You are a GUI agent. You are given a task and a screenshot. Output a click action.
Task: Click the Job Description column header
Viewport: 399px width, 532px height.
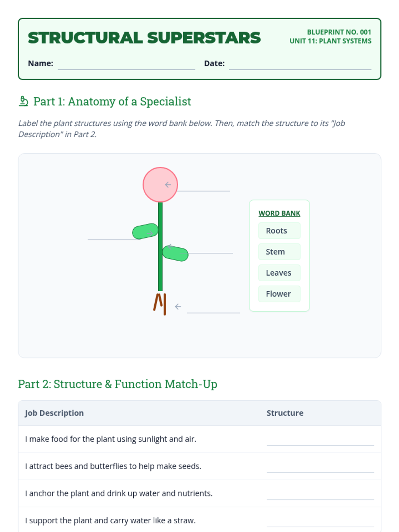tap(54, 413)
